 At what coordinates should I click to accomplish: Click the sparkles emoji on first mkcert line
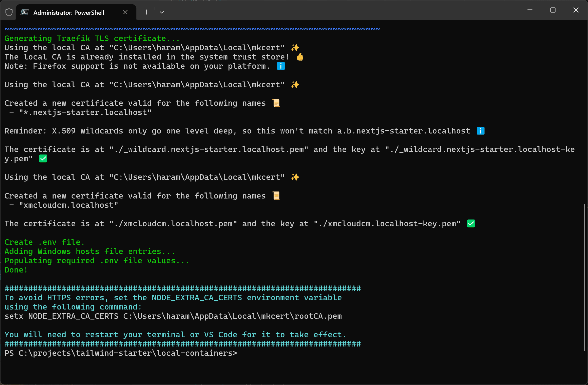pos(295,47)
